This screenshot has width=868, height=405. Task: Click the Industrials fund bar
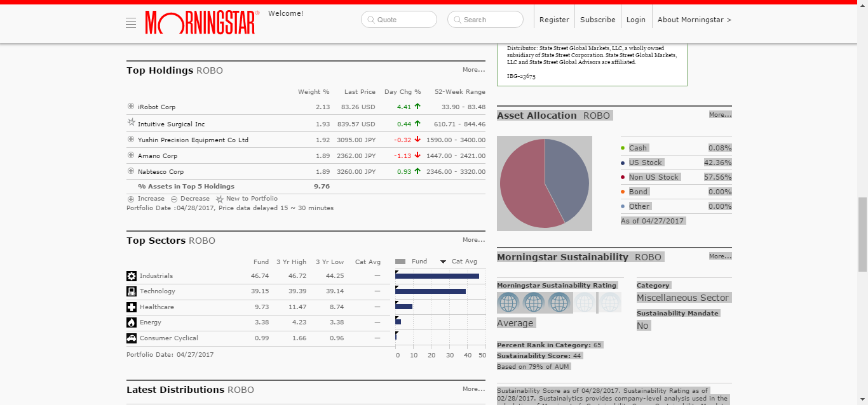click(x=437, y=276)
